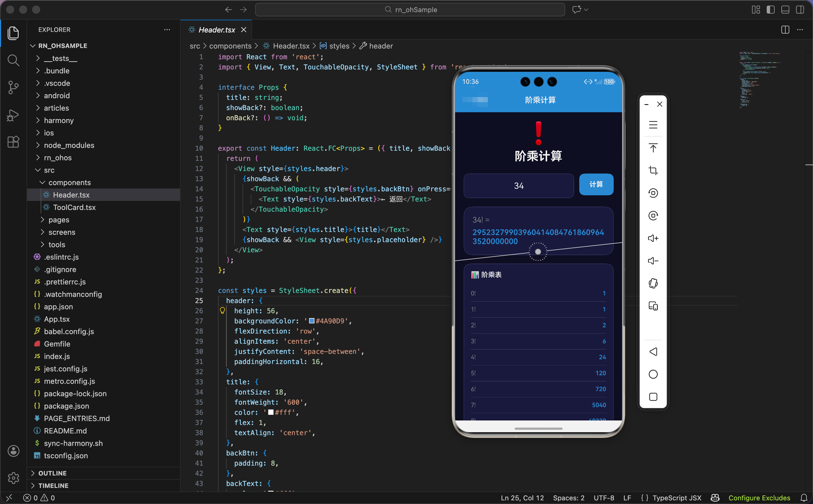Click the header breadcrumb item
The image size is (813, 504).
pyautogui.click(x=381, y=46)
